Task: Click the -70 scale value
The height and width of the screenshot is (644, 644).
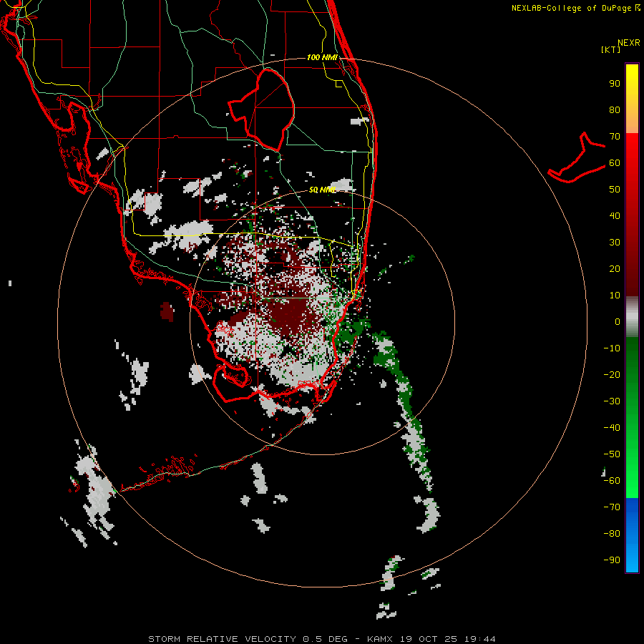Action: (x=612, y=507)
